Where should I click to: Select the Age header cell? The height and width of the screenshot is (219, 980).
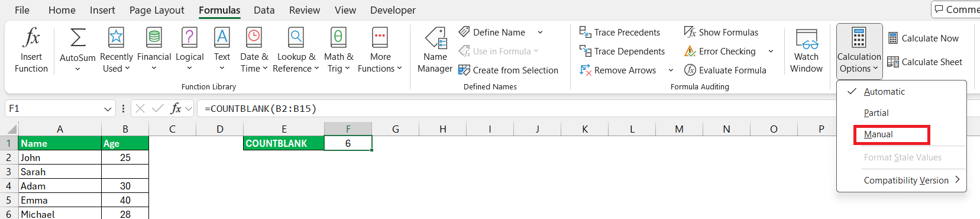click(125, 143)
